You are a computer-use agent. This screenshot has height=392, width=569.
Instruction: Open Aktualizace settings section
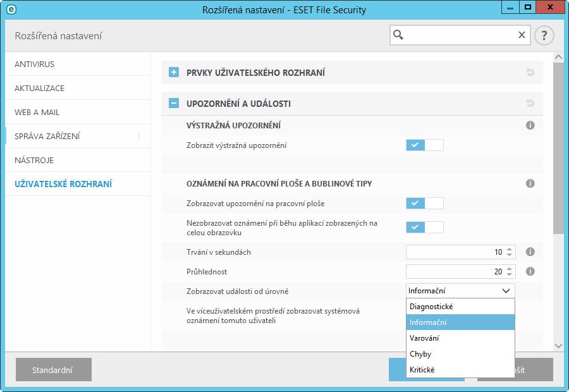[78, 88]
